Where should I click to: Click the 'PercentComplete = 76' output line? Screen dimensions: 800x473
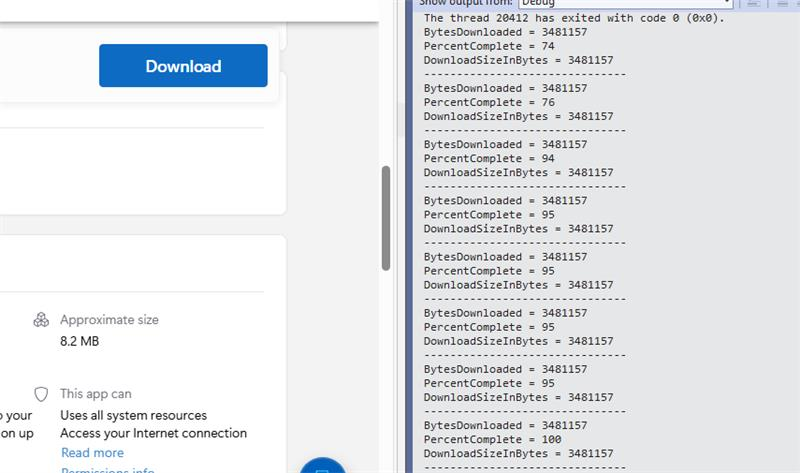[489, 102]
